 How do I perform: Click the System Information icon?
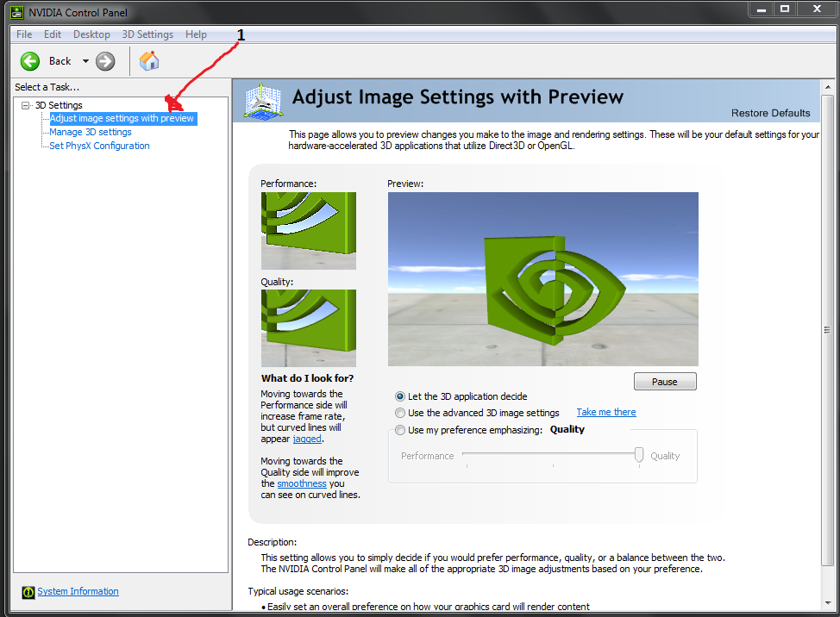pyautogui.click(x=28, y=592)
